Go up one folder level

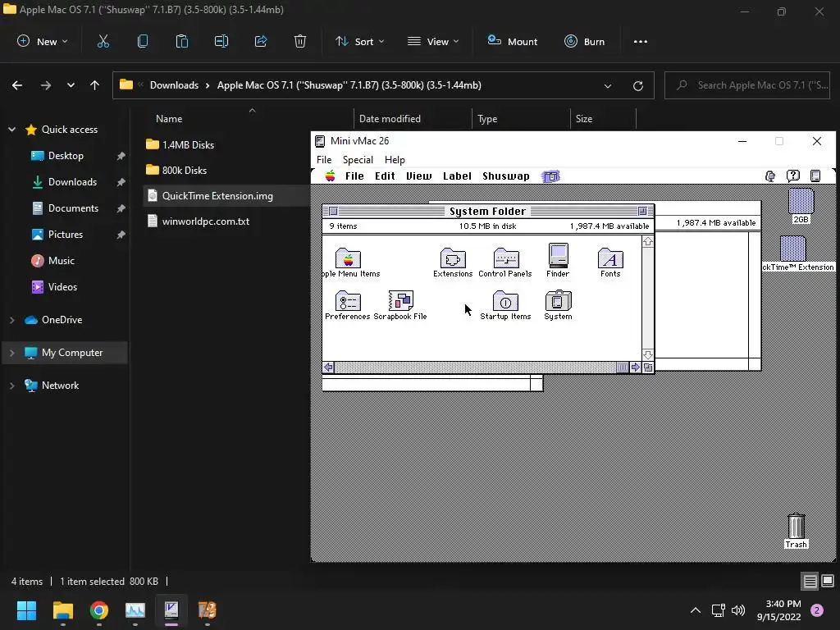click(x=95, y=85)
